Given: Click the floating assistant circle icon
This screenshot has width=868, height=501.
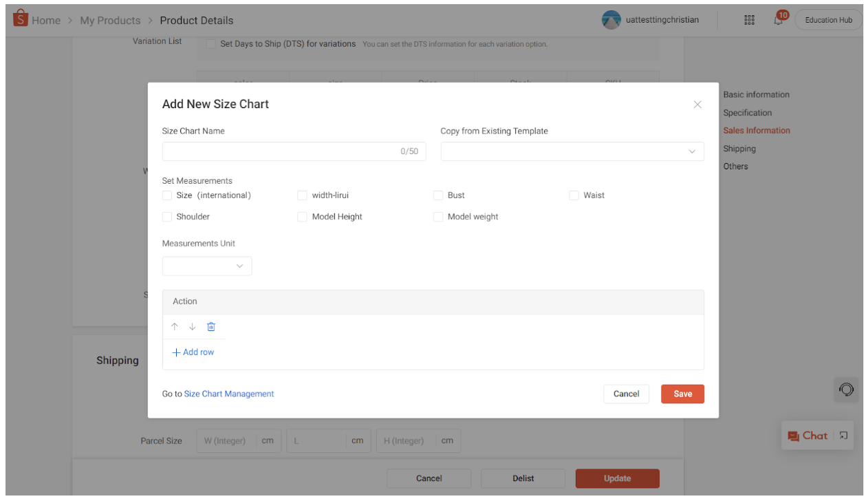Looking at the screenshot, I should tap(846, 390).
